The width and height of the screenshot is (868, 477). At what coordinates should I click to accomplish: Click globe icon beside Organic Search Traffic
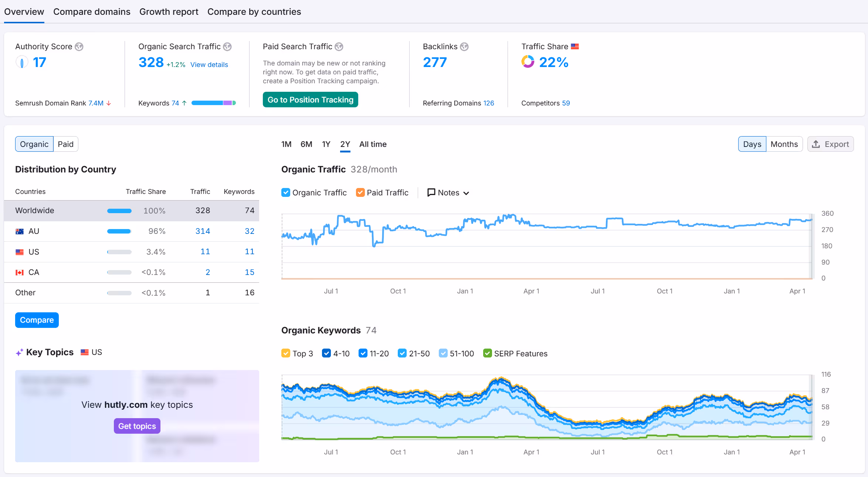coord(227,47)
